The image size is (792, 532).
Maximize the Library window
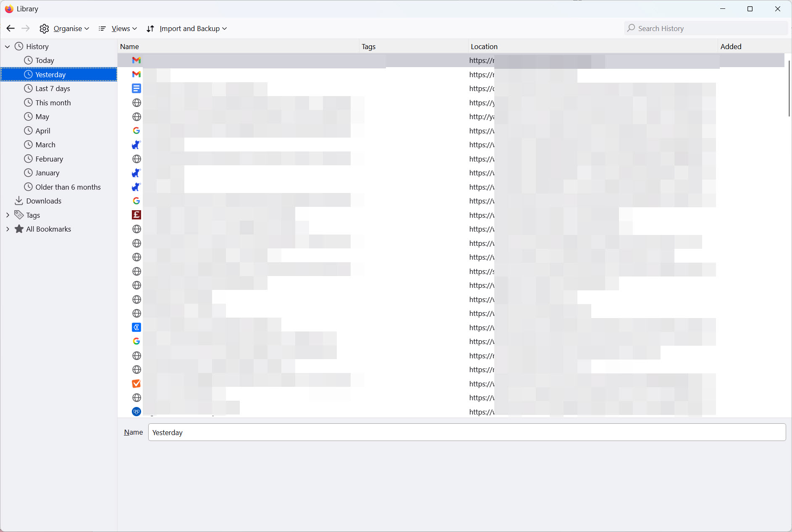coord(750,9)
